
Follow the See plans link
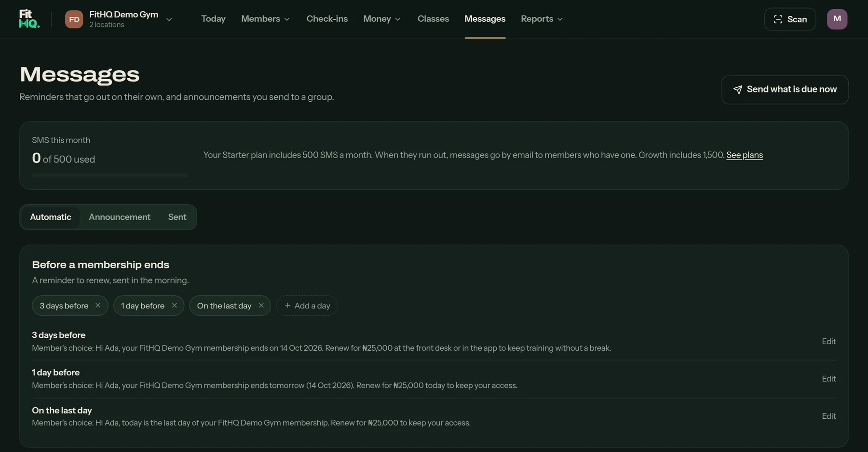745,155
